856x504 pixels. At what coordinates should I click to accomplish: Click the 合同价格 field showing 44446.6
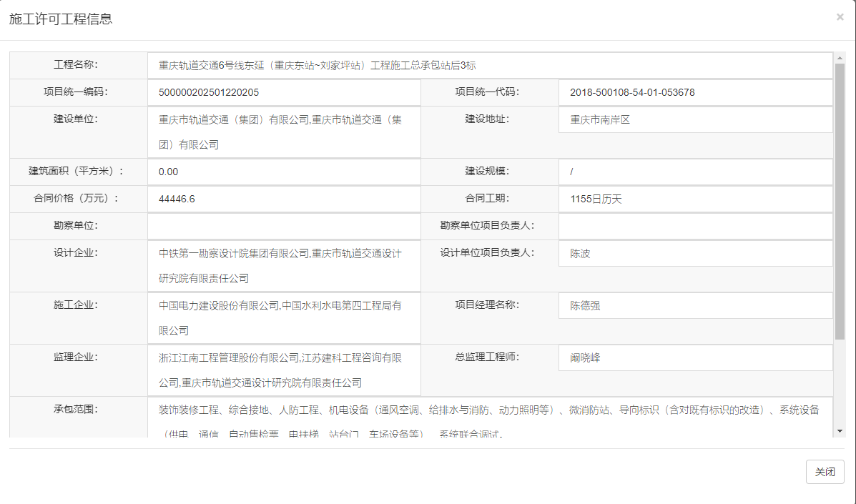coord(284,199)
